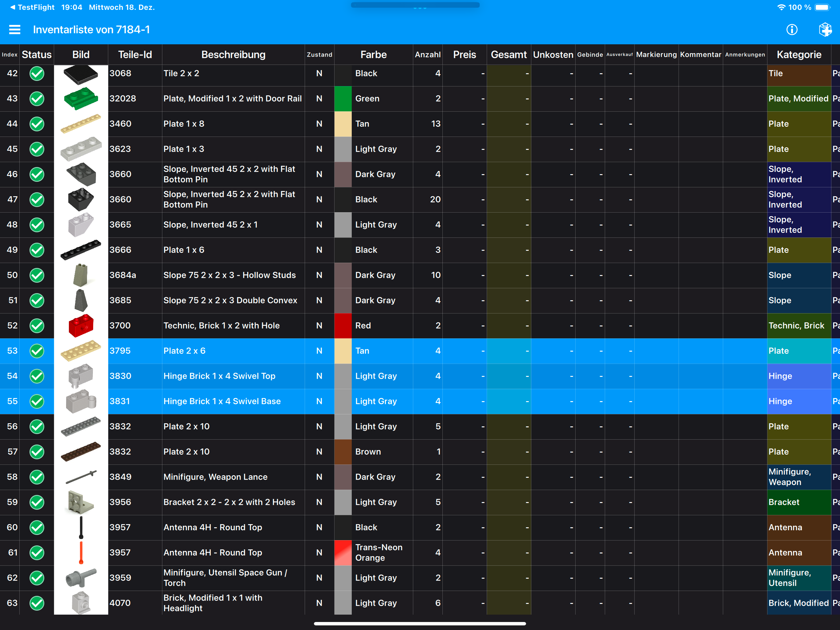Select category cell 'Minifigure, Utensil'
Image resolution: width=840 pixels, height=630 pixels.
coord(799,578)
